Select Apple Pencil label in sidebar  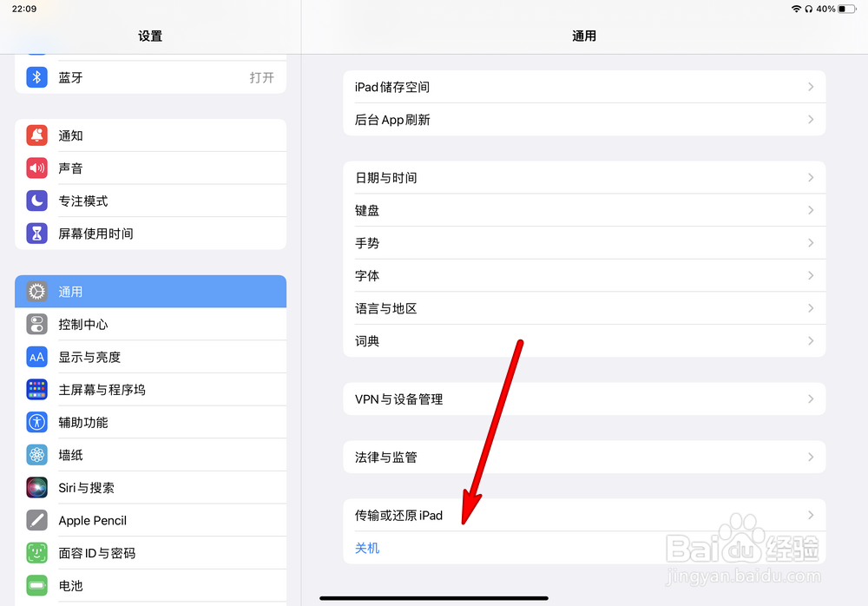tap(93, 521)
